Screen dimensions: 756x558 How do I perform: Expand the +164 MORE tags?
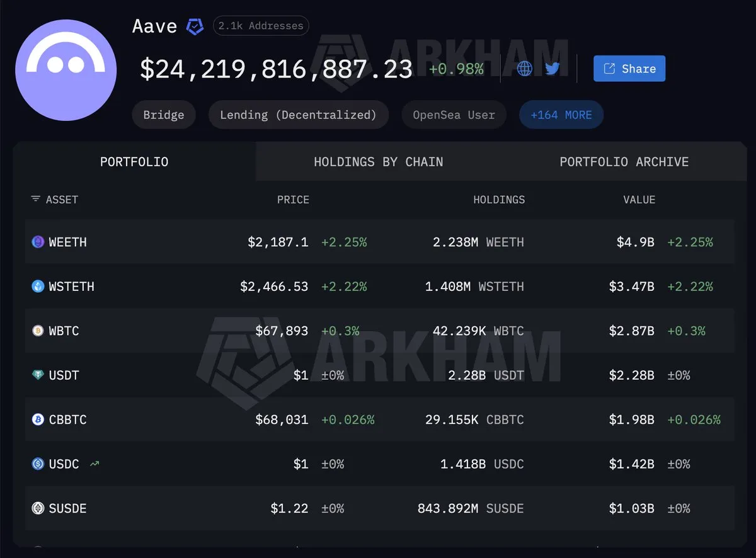tap(561, 115)
